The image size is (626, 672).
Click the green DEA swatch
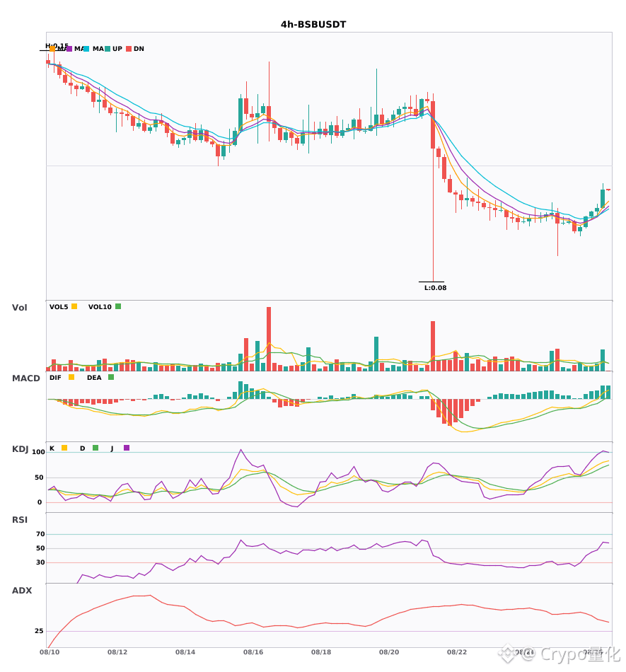click(x=111, y=377)
